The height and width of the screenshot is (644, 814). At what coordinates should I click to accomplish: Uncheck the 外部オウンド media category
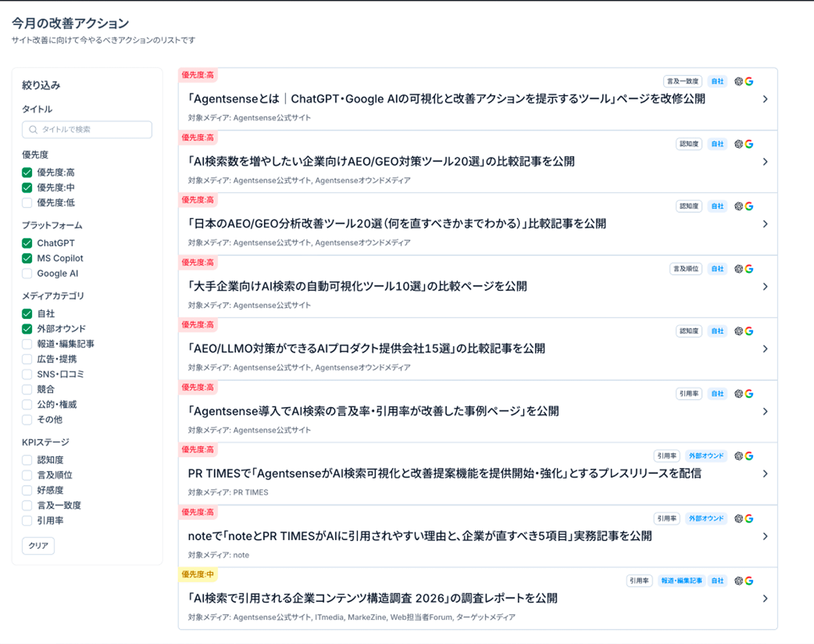point(27,329)
